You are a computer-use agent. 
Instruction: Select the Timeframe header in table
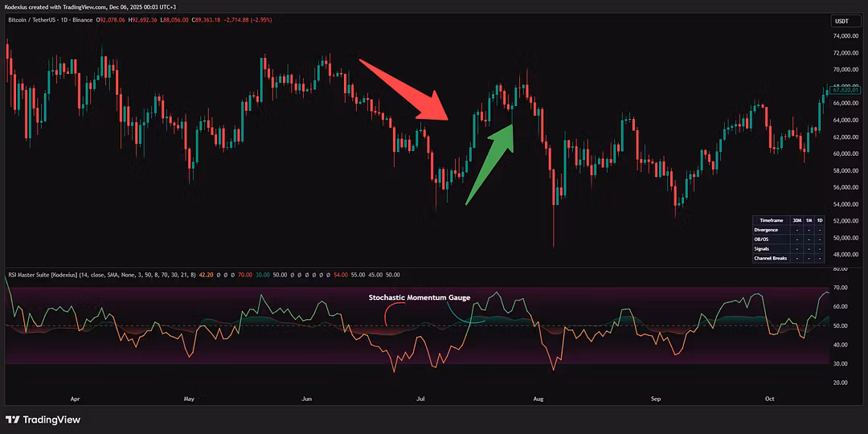(x=771, y=219)
